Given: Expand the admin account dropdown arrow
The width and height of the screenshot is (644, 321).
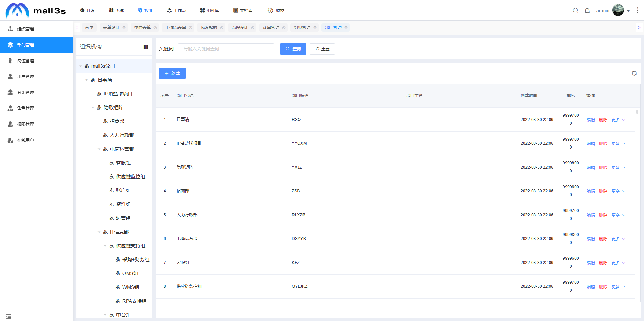Looking at the screenshot, I should [x=628, y=11].
